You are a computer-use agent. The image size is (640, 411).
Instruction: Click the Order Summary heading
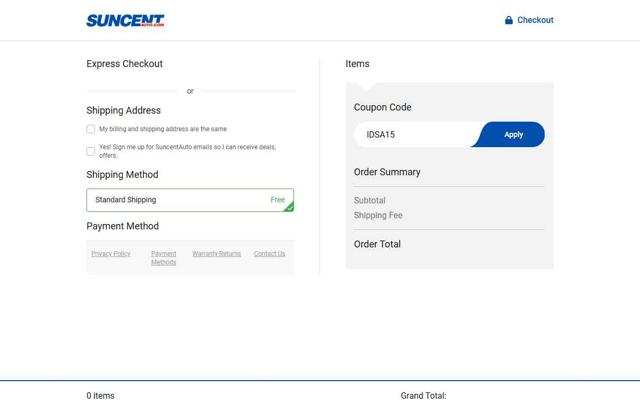pos(387,172)
